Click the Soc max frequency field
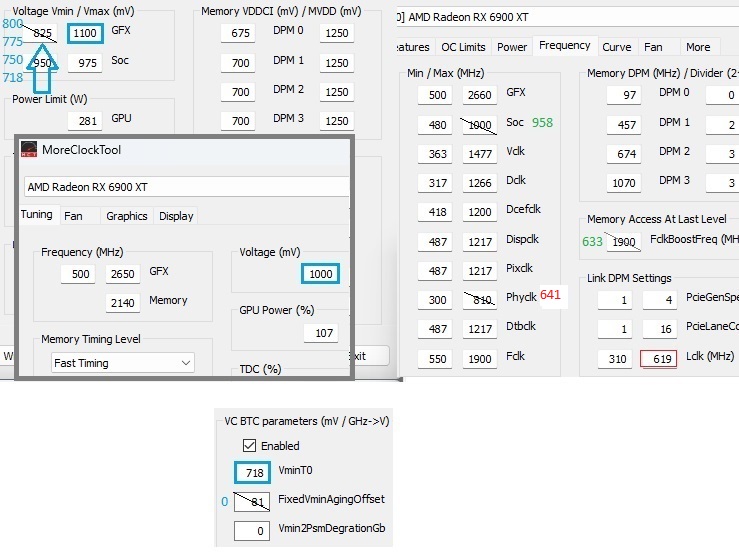Viewport: 739px width, 560px height. [479, 125]
